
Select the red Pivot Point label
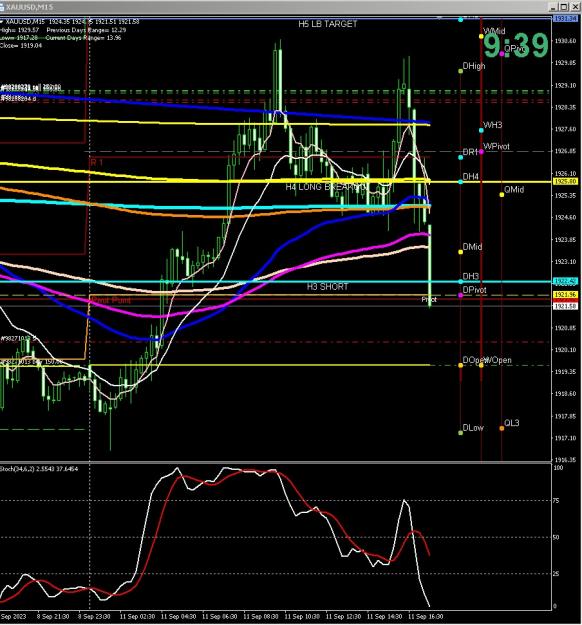point(111,300)
